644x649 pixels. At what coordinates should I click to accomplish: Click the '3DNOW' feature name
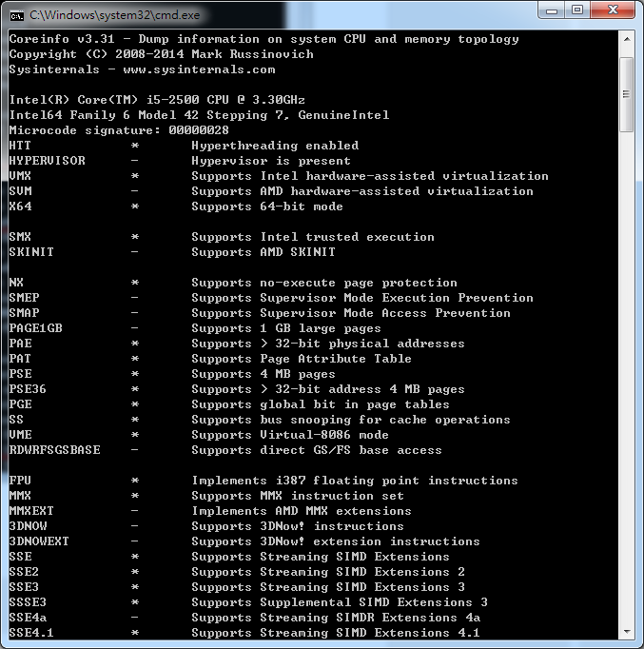pyautogui.click(x=28, y=526)
